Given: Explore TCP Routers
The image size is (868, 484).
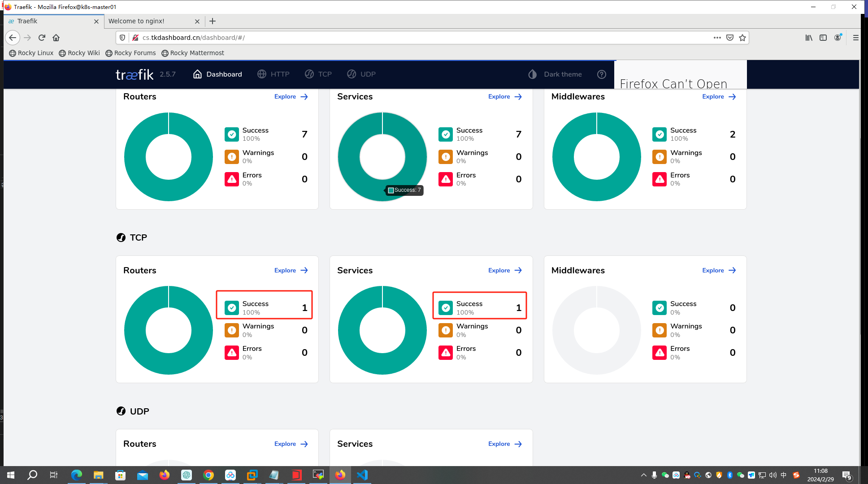Looking at the screenshot, I should pos(291,271).
